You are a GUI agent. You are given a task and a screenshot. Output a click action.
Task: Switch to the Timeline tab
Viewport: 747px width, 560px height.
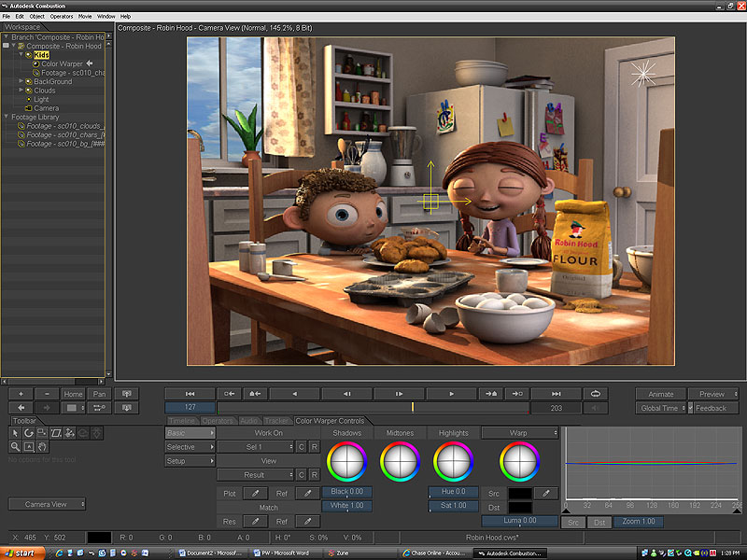coord(181,421)
